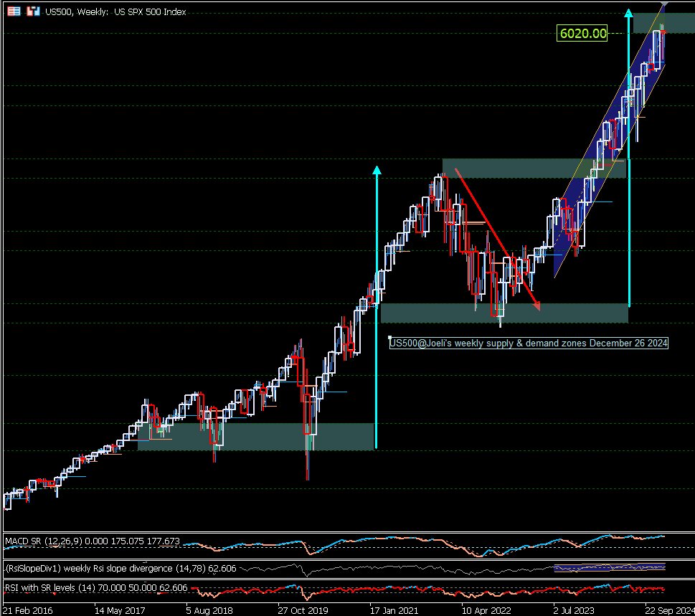The width and height of the screenshot is (695, 616).
Task: Click the 6020.00 price label box
Action: [581, 32]
